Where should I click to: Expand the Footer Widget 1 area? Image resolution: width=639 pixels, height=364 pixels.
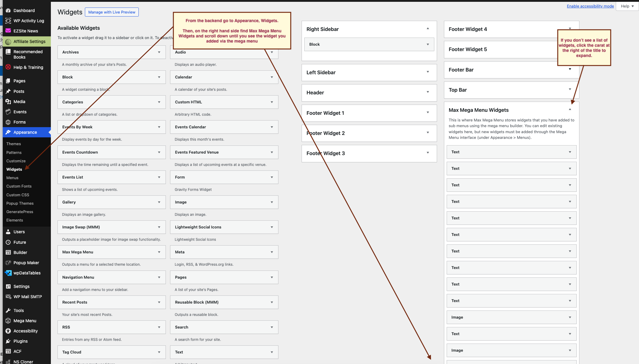click(428, 113)
